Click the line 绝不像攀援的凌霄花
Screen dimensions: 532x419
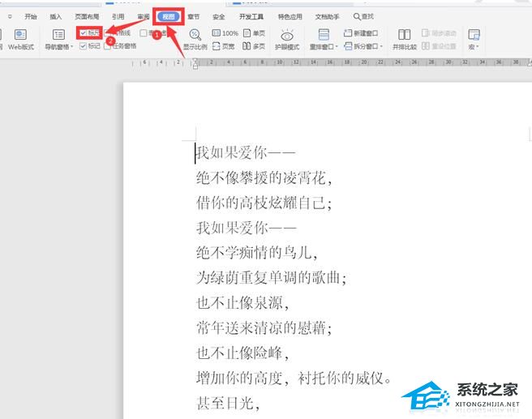click(x=264, y=177)
